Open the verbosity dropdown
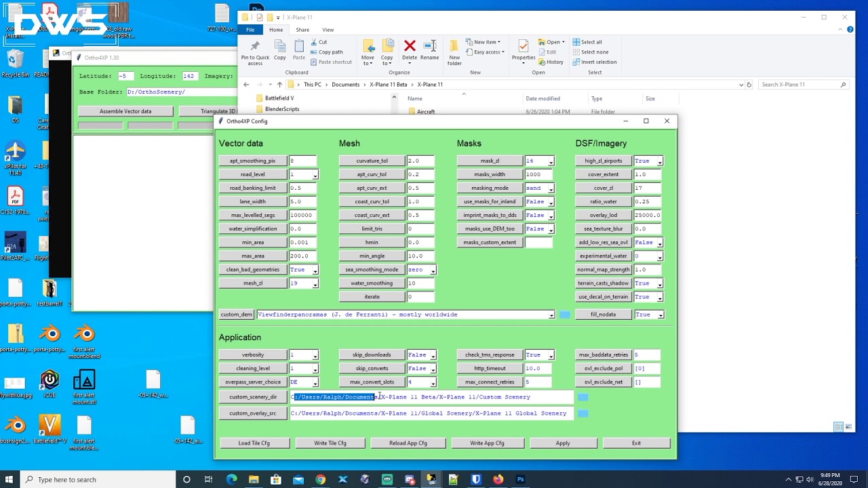The width and height of the screenshot is (868, 488). pos(315,355)
